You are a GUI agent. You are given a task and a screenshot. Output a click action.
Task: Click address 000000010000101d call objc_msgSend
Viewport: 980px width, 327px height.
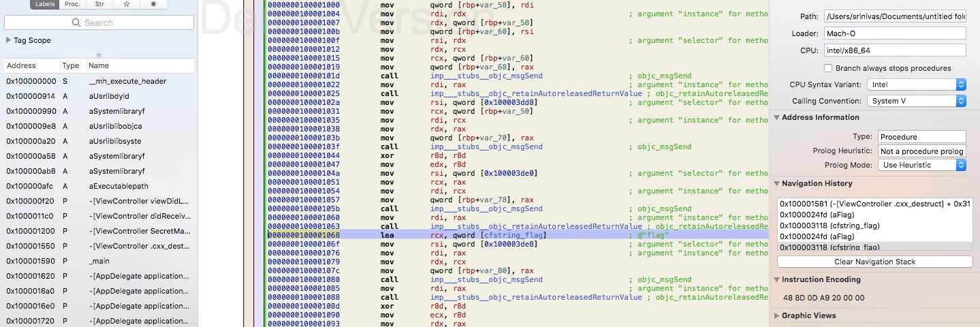coord(518,76)
